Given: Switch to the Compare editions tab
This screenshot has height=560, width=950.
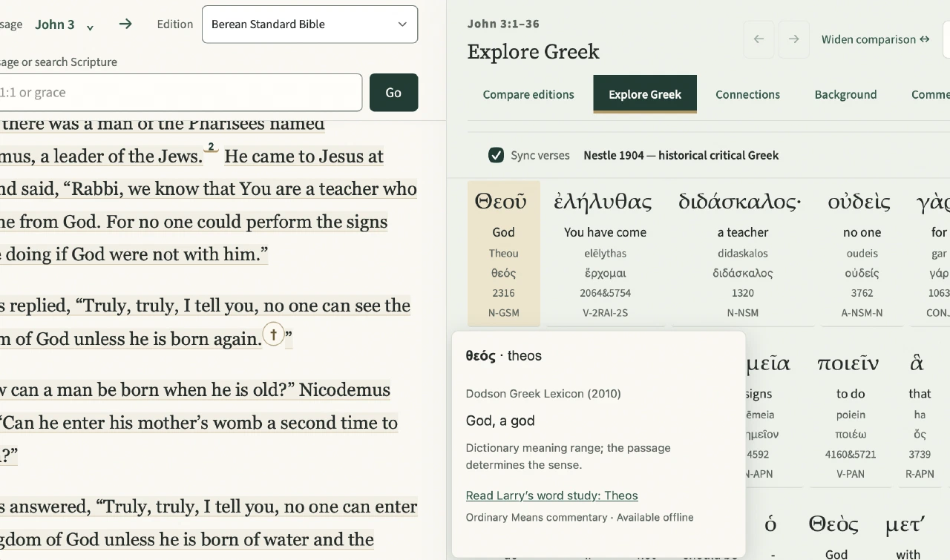Looking at the screenshot, I should point(528,94).
